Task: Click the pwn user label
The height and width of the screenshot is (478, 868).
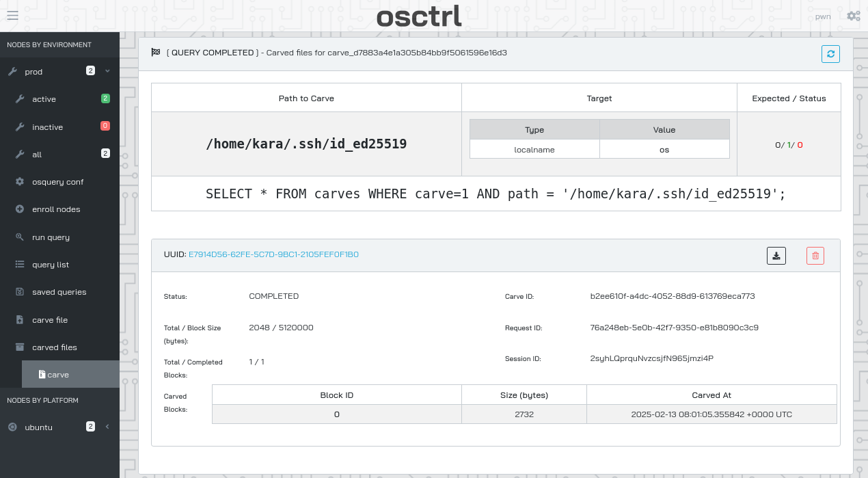Action: click(824, 16)
